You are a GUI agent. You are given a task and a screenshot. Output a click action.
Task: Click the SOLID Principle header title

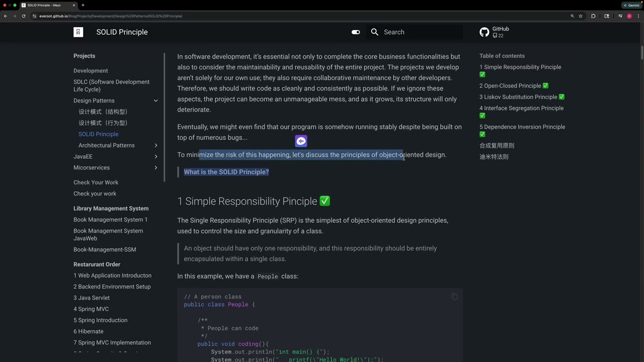(122, 32)
